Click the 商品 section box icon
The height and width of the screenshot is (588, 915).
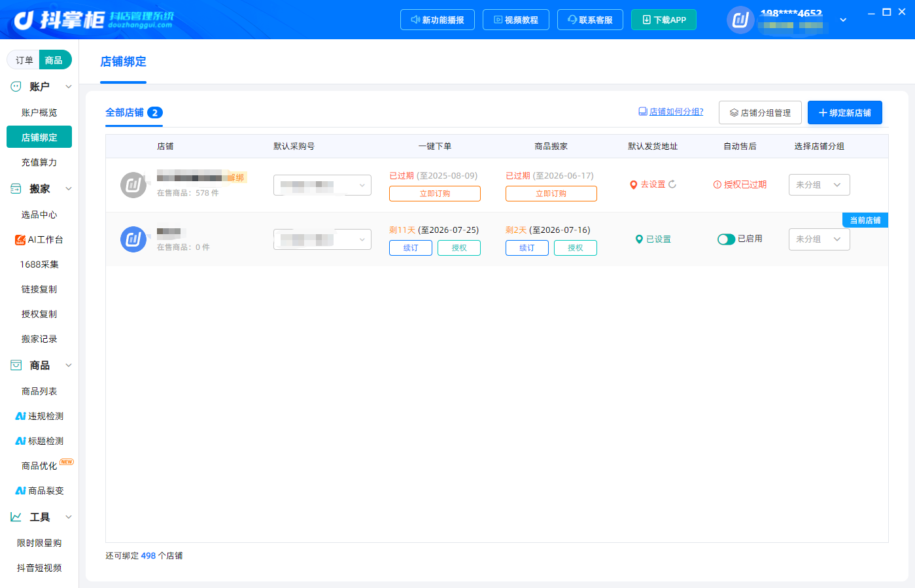(x=16, y=365)
